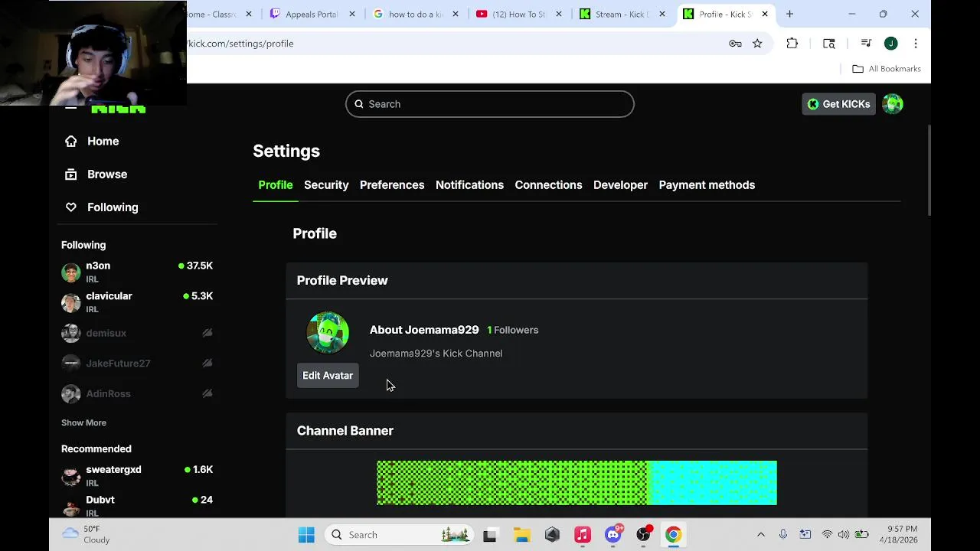Image resolution: width=980 pixels, height=551 pixels.
Task: Focus the Kick search field
Action: click(490, 104)
